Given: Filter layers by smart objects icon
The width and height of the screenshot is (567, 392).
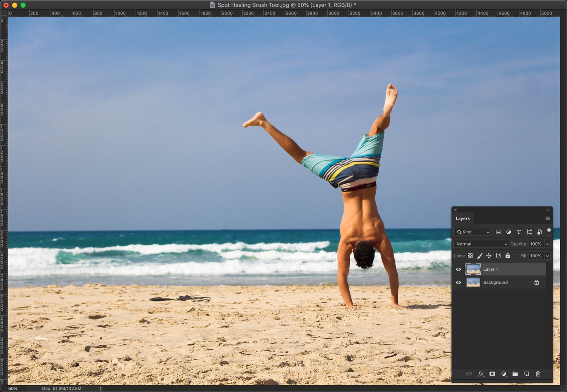Looking at the screenshot, I should tap(539, 232).
